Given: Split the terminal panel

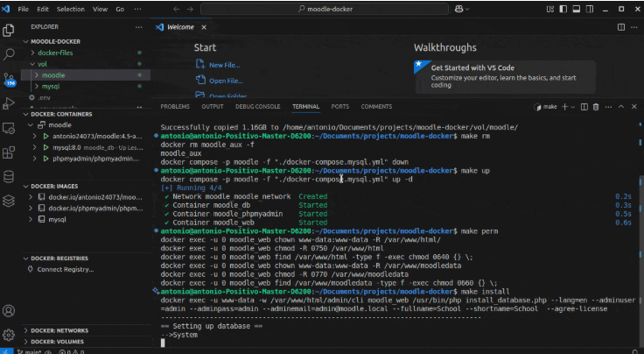Looking at the screenshot, I should tap(584, 107).
